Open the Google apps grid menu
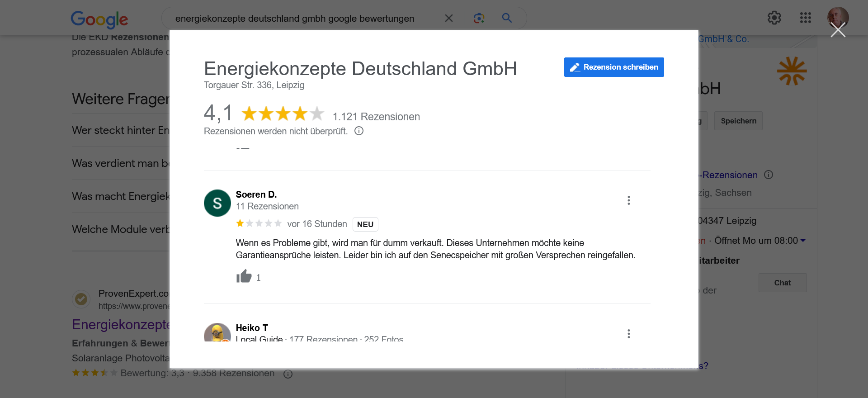 click(x=805, y=18)
